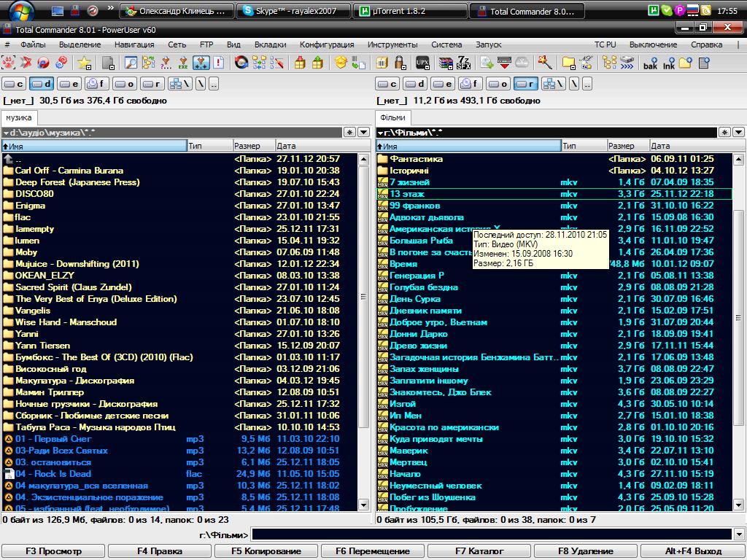Click the F4 Правка button

(160, 551)
